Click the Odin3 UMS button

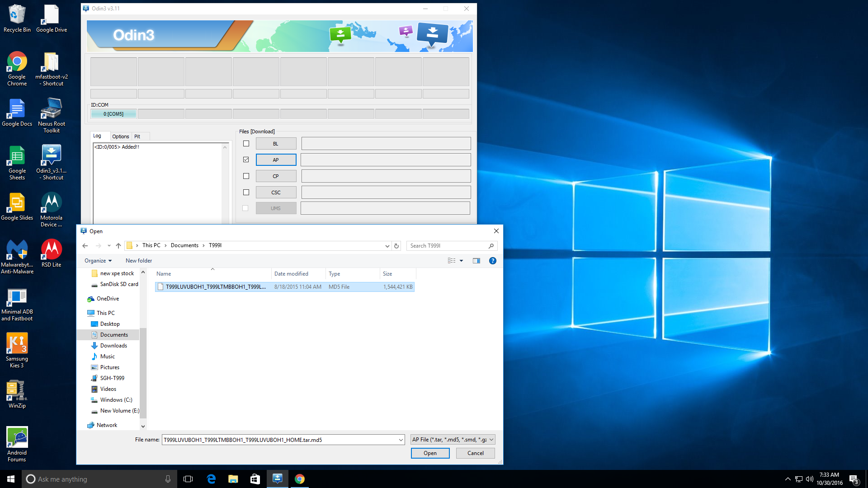click(275, 208)
